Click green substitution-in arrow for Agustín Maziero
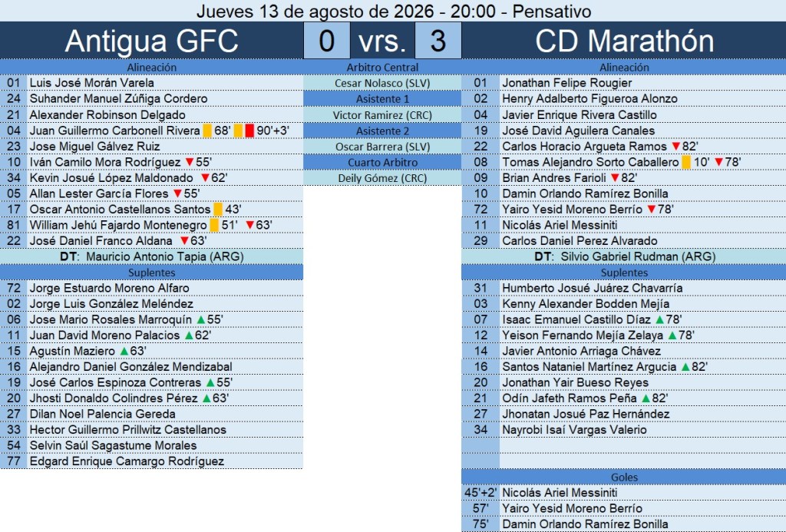Viewport: 786px width, 532px height. (x=124, y=351)
